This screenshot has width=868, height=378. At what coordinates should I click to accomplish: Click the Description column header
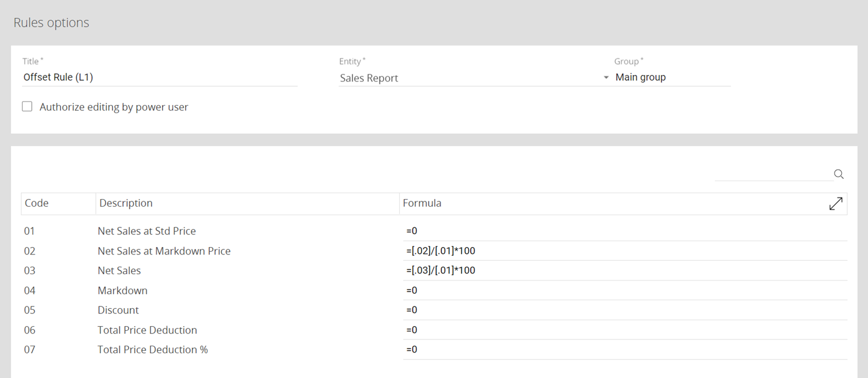[126, 203]
